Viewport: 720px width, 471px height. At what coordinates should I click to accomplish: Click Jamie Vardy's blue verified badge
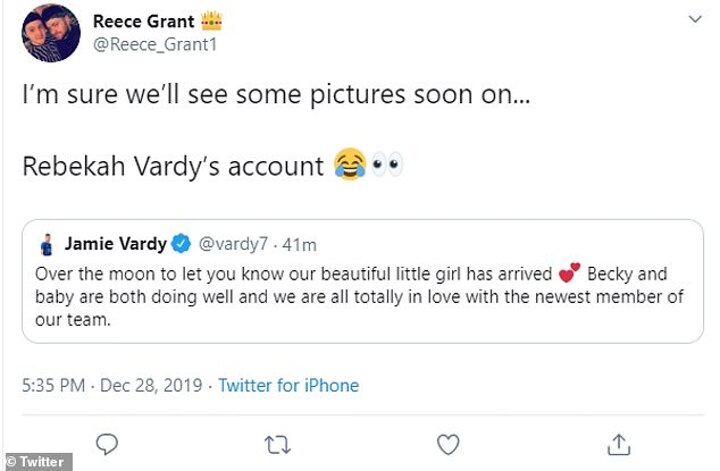(184, 243)
